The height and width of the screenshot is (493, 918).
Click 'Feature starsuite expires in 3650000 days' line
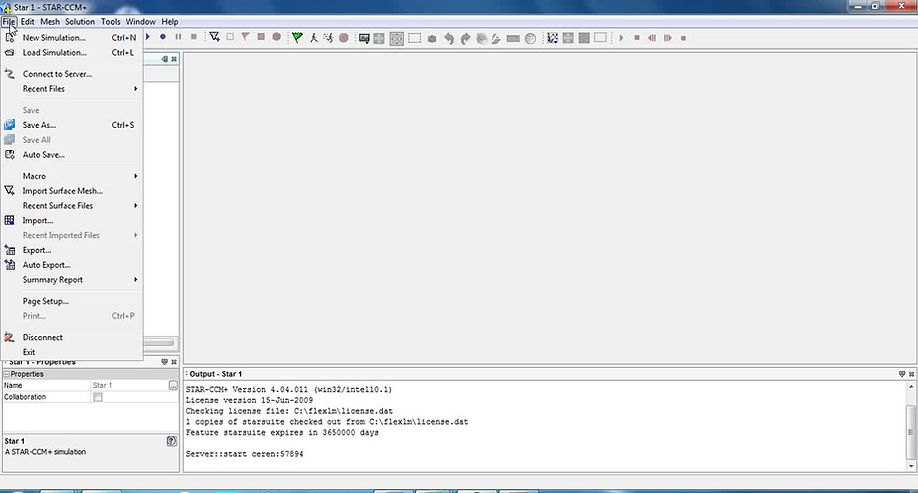pyautogui.click(x=282, y=432)
